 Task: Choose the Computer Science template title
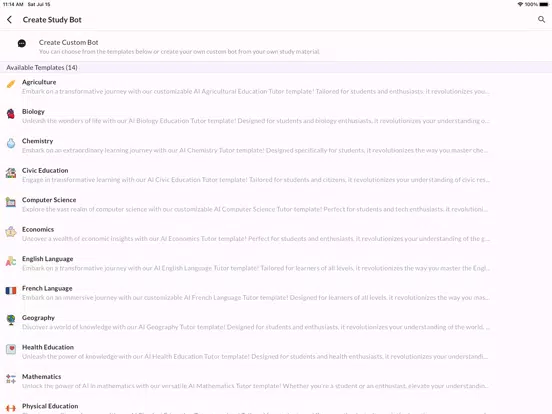tap(49, 200)
